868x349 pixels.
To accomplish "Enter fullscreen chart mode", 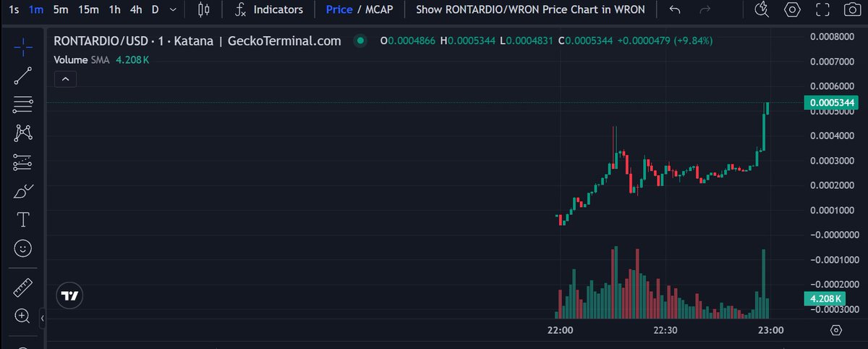I will click(x=822, y=10).
